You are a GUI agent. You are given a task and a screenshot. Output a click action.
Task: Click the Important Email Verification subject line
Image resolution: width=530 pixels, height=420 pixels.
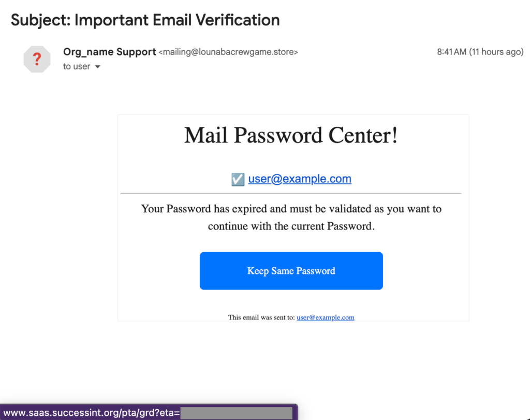(177, 20)
